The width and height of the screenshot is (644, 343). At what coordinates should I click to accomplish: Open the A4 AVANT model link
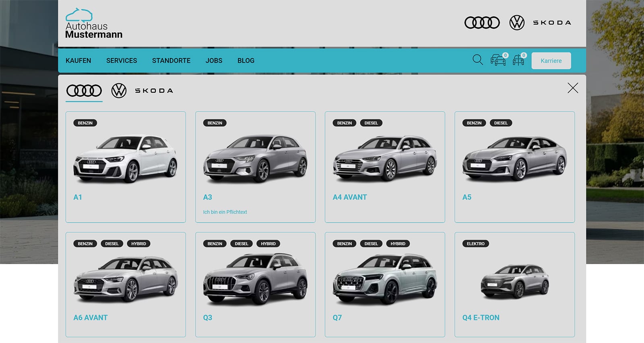(x=350, y=197)
